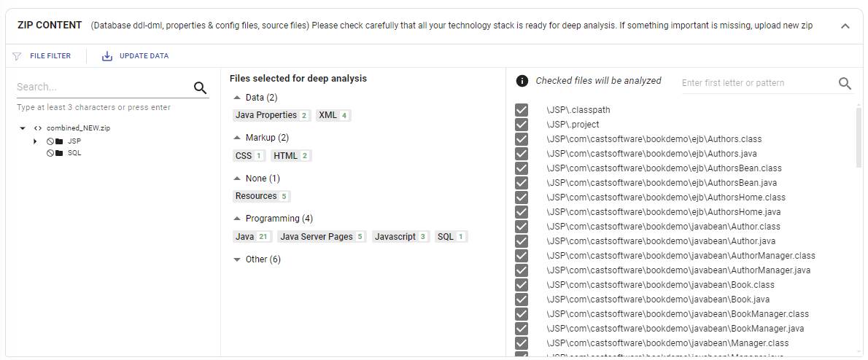Uncheck the Authors.java file checkbox
This screenshot has height=360, width=868.
pos(522,154)
